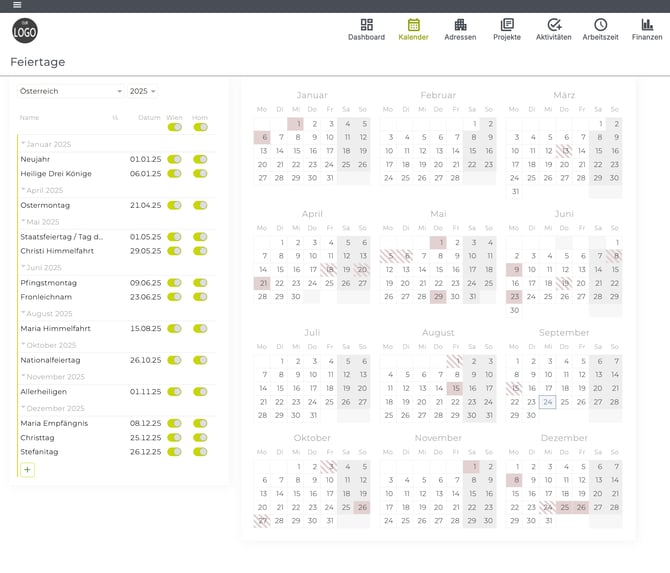Viewport: 670px width, 573px height.
Task: Click the plus icon to add holiday
Action: point(27,469)
